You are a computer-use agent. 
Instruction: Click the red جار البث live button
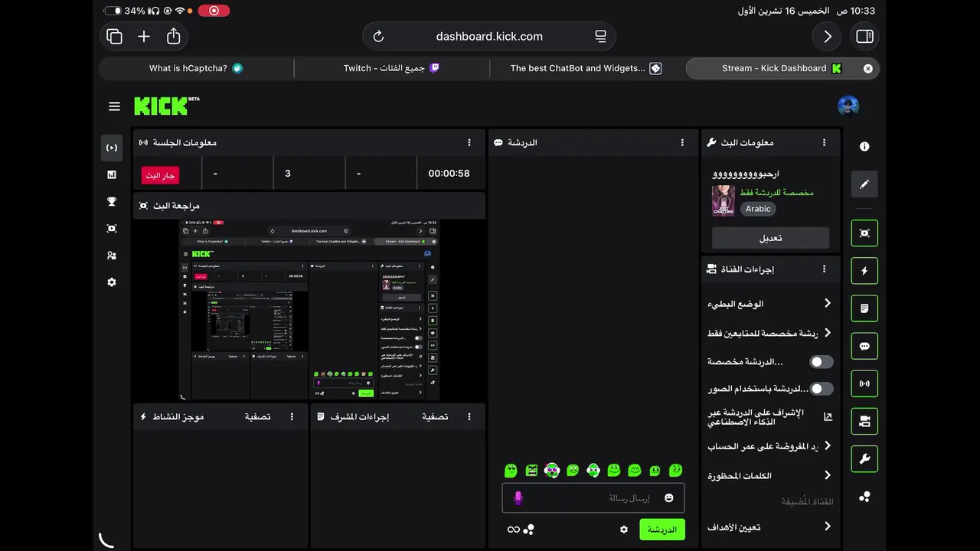160,175
